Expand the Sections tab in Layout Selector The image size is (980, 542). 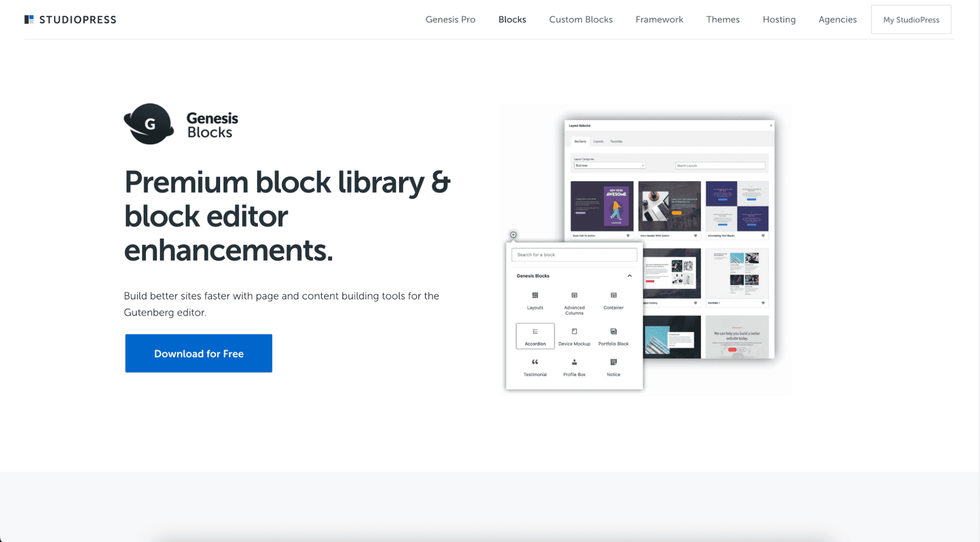tap(580, 142)
